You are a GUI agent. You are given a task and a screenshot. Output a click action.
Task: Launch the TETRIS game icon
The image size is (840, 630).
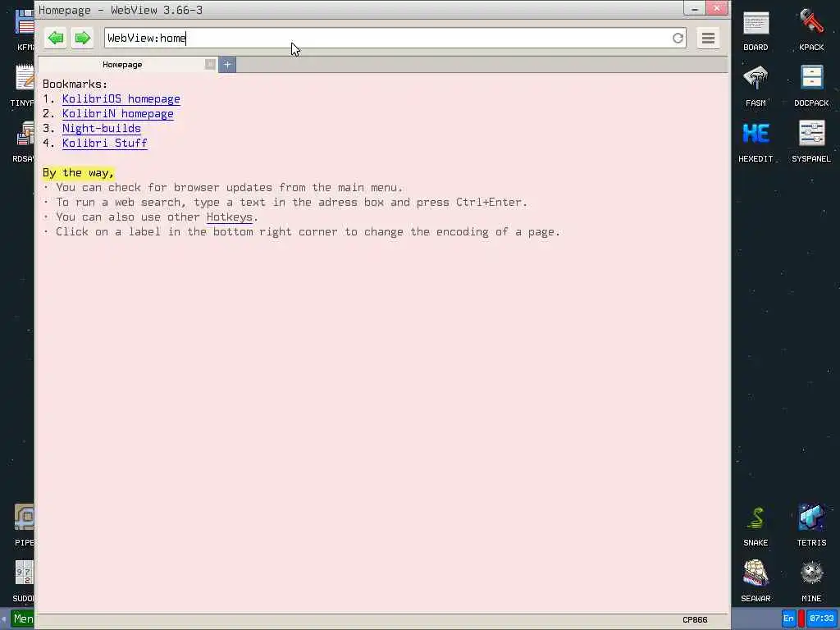tap(811, 526)
